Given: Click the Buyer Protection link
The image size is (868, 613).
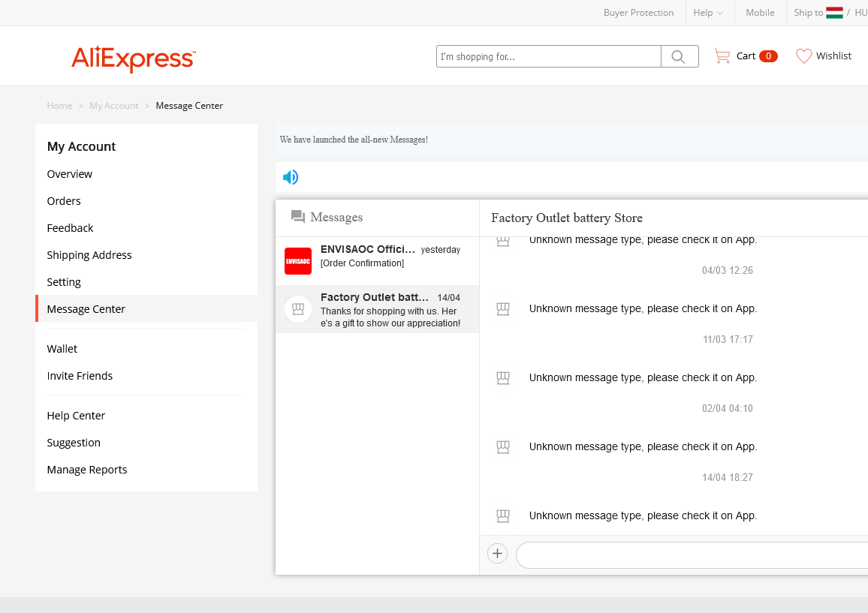Looking at the screenshot, I should (x=638, y=13).
